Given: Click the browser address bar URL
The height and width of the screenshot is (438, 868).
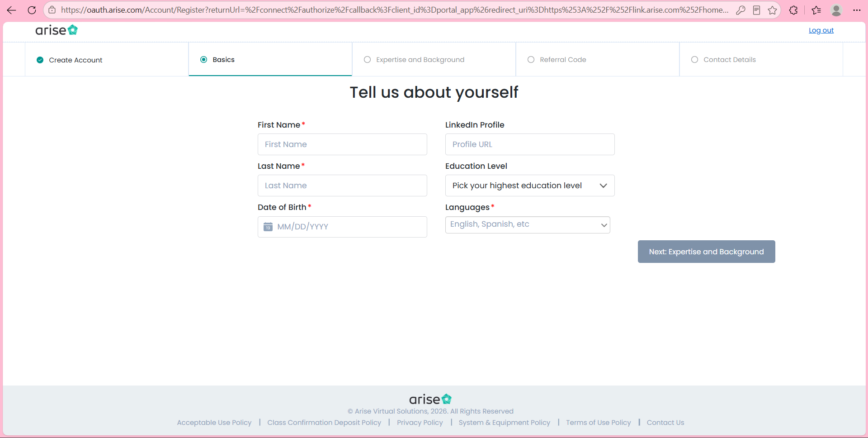Looking at the screenshot, I should (x=395, y=10).
